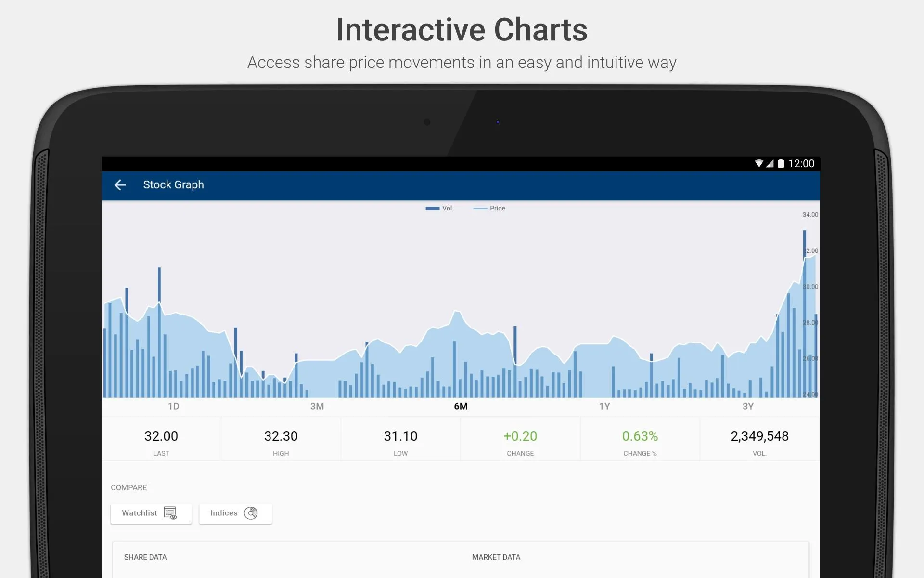Open the Indices compare button

tap(235, 513)
